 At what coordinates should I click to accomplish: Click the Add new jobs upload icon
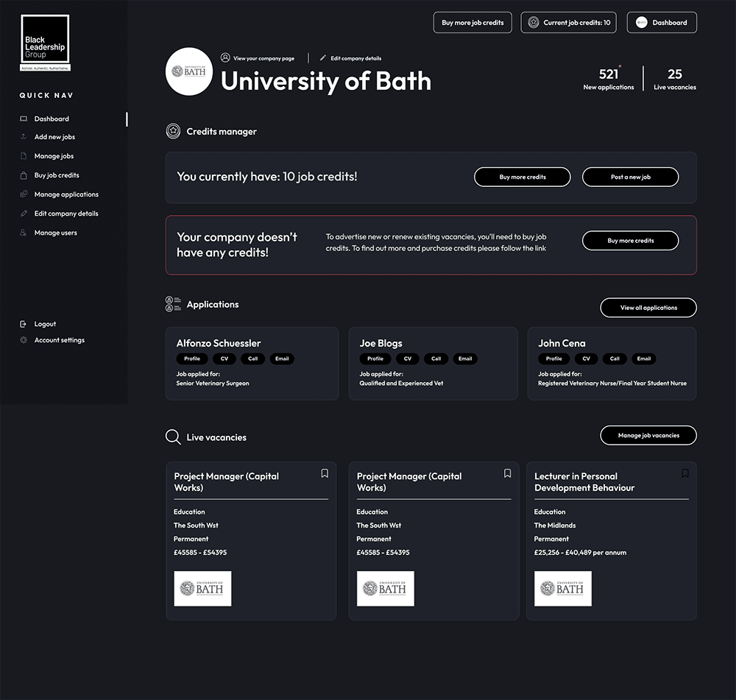tap(24, 137)
